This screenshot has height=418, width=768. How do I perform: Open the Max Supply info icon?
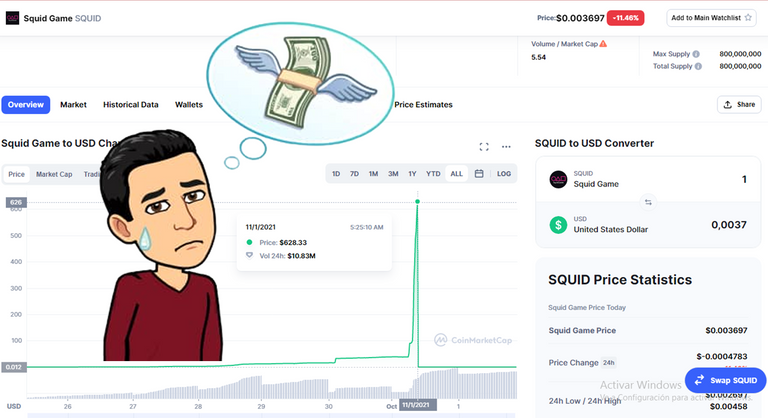(x=696, y=54)
